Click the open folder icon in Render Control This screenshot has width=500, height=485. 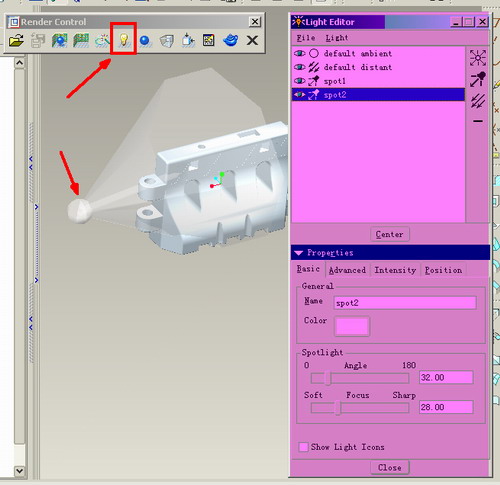point(16,40)
